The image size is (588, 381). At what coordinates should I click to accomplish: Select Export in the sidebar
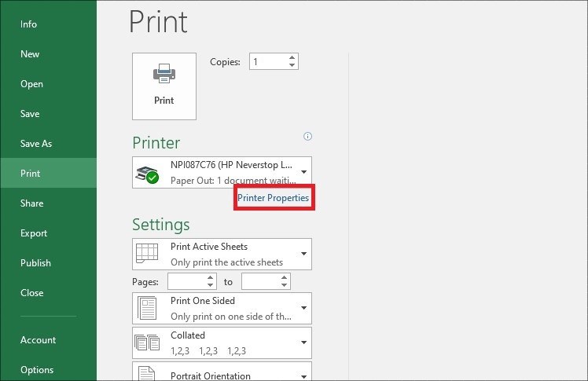pos(34,233)
